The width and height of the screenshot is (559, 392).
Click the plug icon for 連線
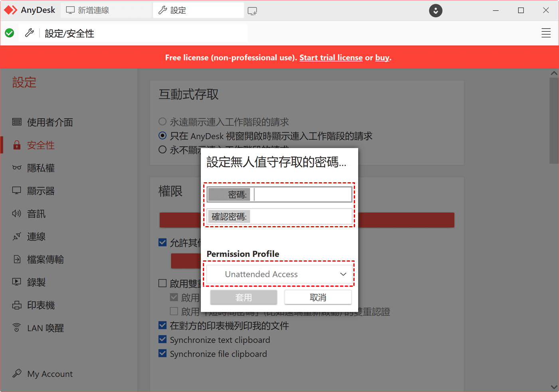[17, 236]
